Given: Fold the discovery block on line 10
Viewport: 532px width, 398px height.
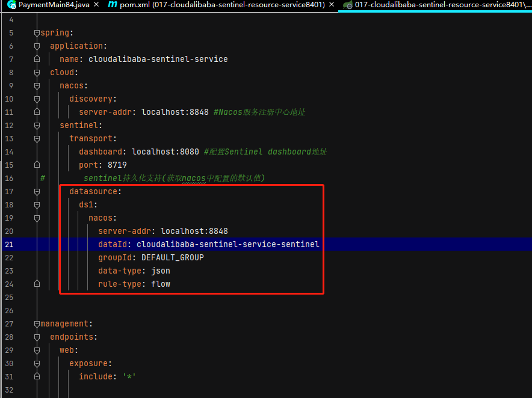Looking at the screenshot, I should [x=37, y=99].
